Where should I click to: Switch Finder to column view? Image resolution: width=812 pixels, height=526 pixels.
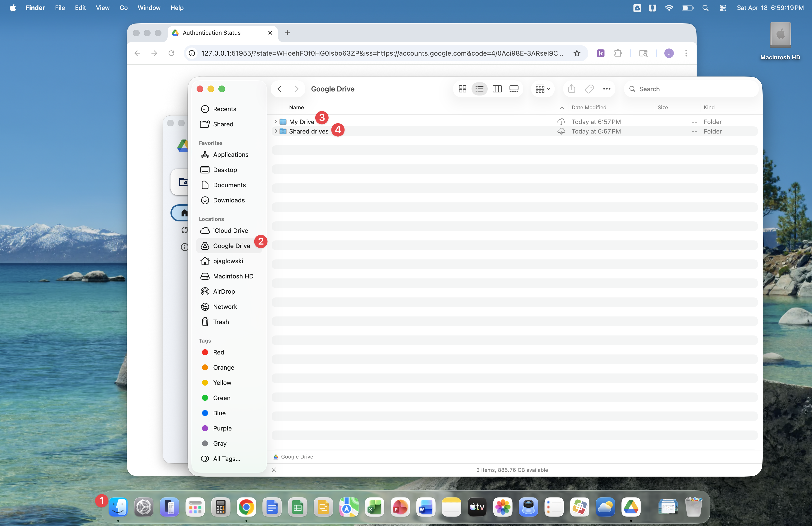tap(497, 89)
